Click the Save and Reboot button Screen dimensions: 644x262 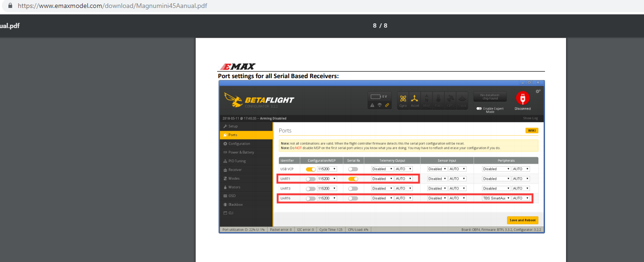tap(523, 220)
